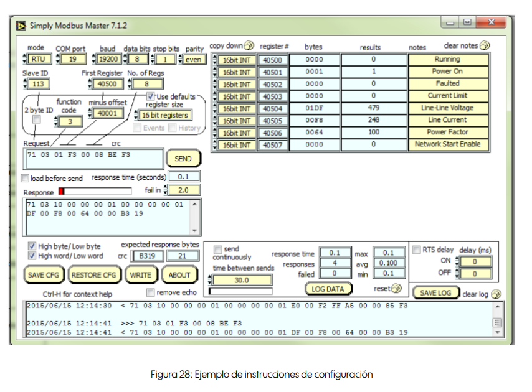Viewport: 532px width, 392px height.
Task: Click the log area scroll up arrow
Action: click(497, 307)
